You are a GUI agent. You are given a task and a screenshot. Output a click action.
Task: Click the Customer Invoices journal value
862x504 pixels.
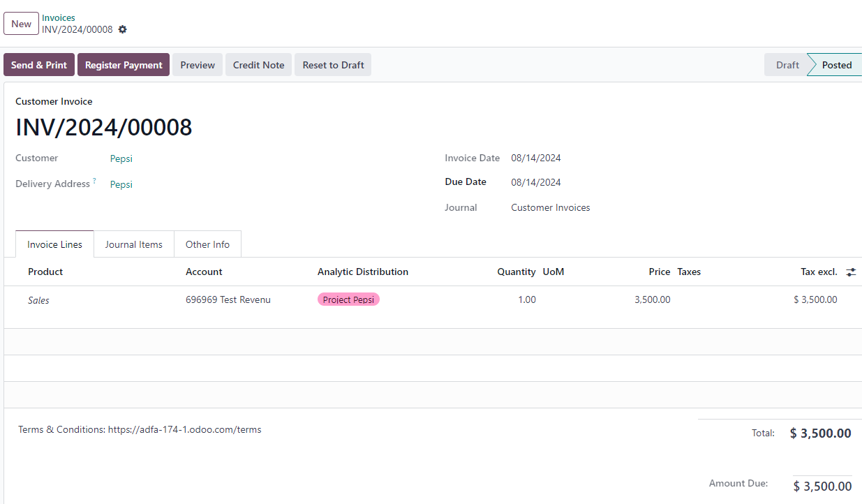tap(551, 207)
